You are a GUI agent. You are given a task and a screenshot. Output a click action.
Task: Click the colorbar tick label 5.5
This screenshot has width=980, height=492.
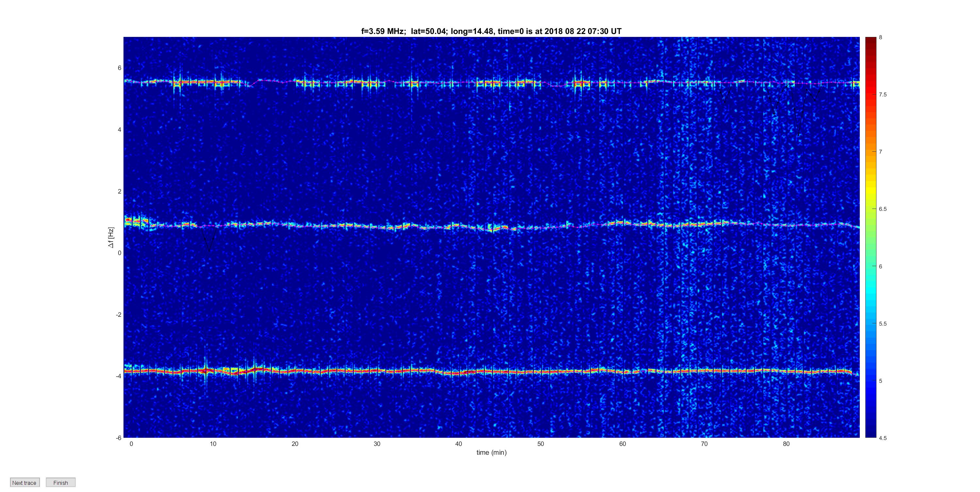pos(883,324)
